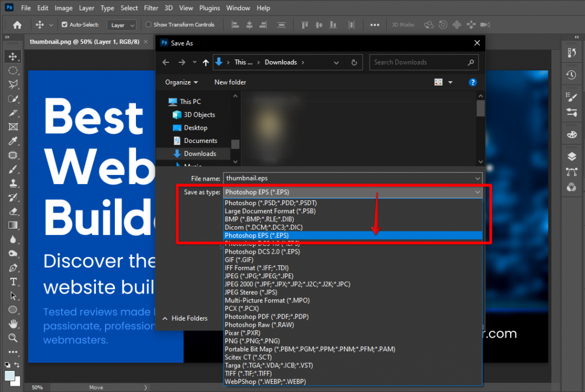585x392 pixels.
Task: Select the Move tool in the toolbar
Action: 13,56
